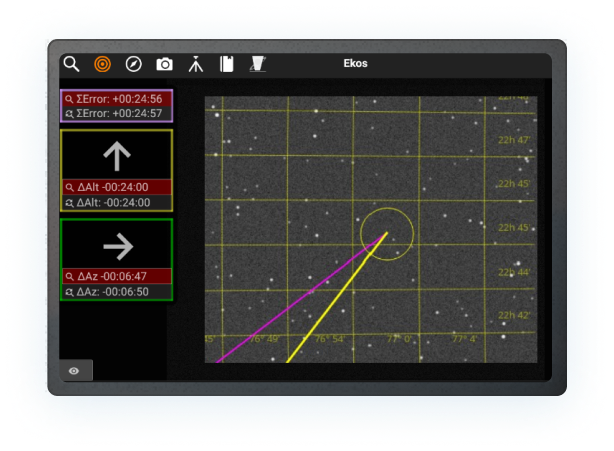Open the camera capture module

click(x=164, y=64)
